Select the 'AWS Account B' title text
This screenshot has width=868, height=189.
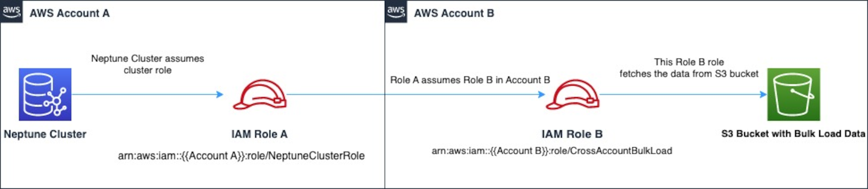[454, 13]
